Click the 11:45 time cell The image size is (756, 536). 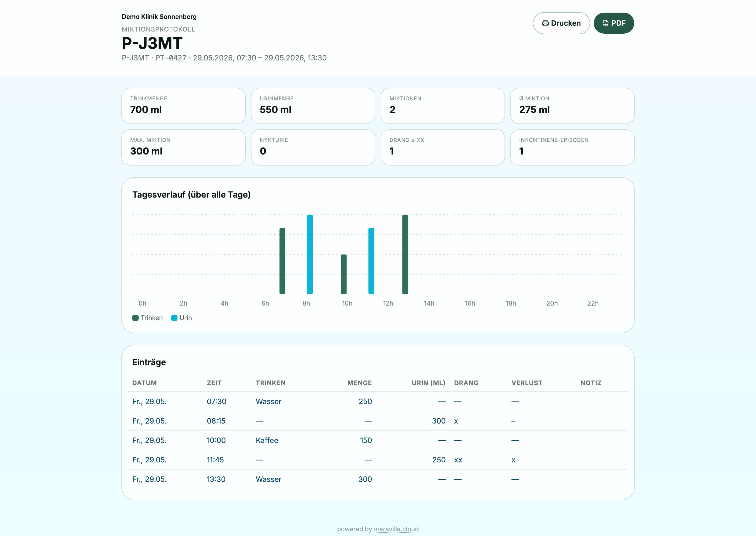[215, 460]
